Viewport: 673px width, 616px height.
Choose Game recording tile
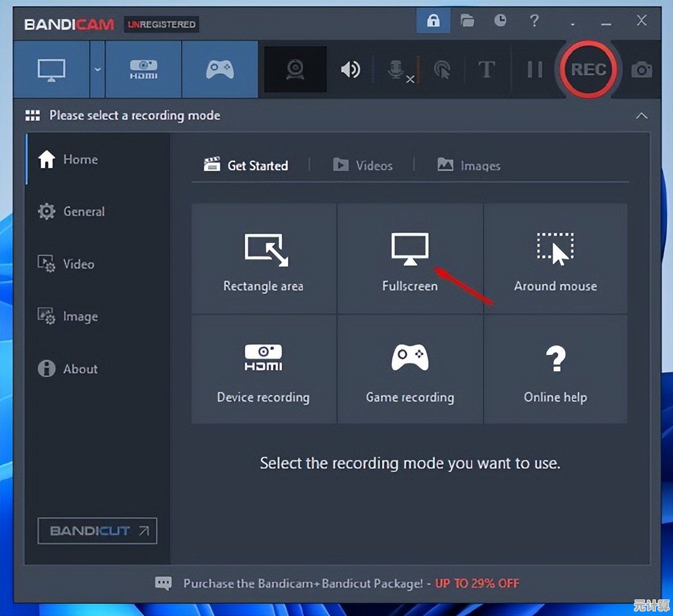pyautogui.click(x=410, y=370)
